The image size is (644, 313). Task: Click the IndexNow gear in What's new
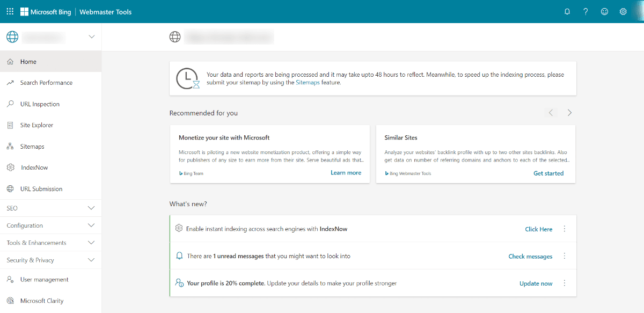click(179, 228)
